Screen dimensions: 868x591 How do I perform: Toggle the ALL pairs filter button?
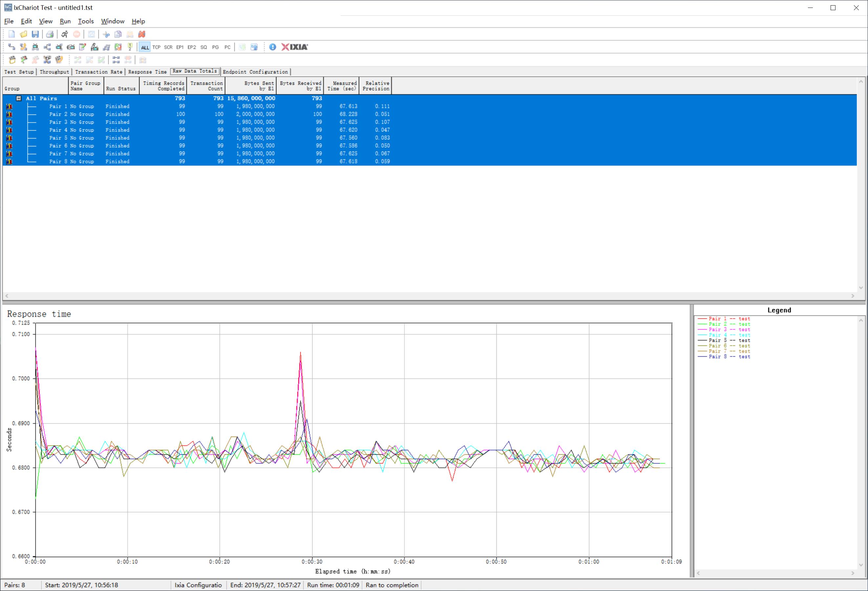[145, 48]
